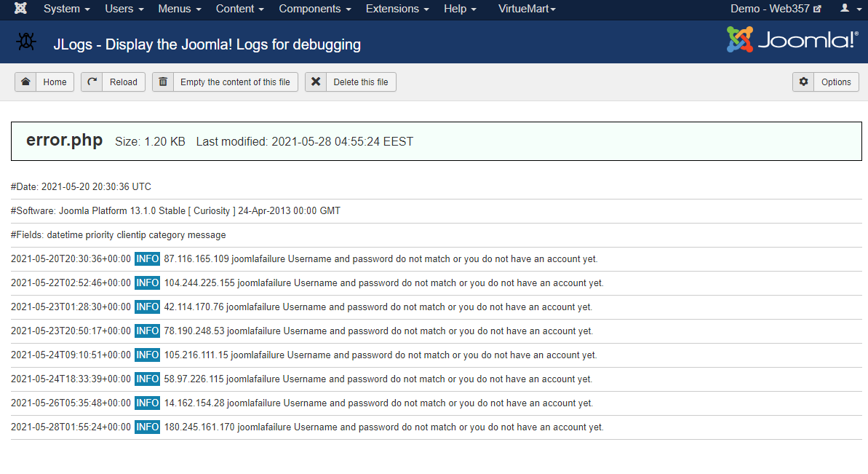Click the 58.97.226.115 log entry text
Screen dimensions: 868x474
coord(378,379)
